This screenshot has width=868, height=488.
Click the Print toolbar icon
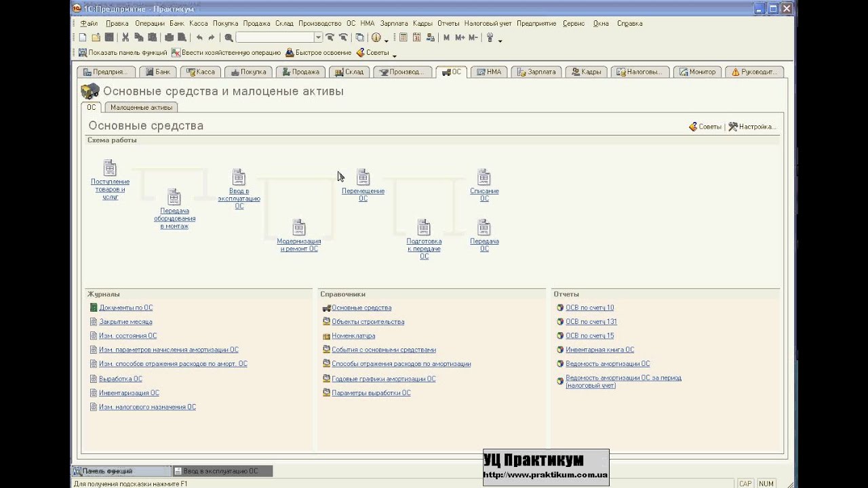pyautogui.click(x=169, y=37)
